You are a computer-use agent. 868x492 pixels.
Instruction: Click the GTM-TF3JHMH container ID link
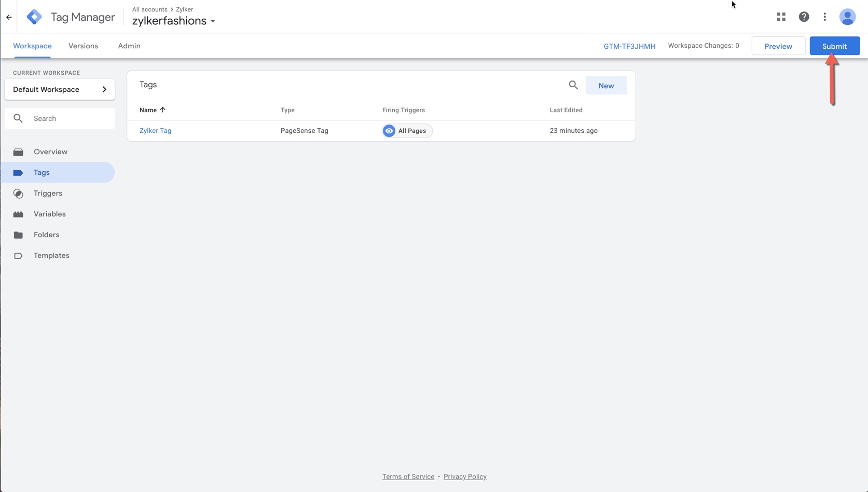(x=629, y=46)
